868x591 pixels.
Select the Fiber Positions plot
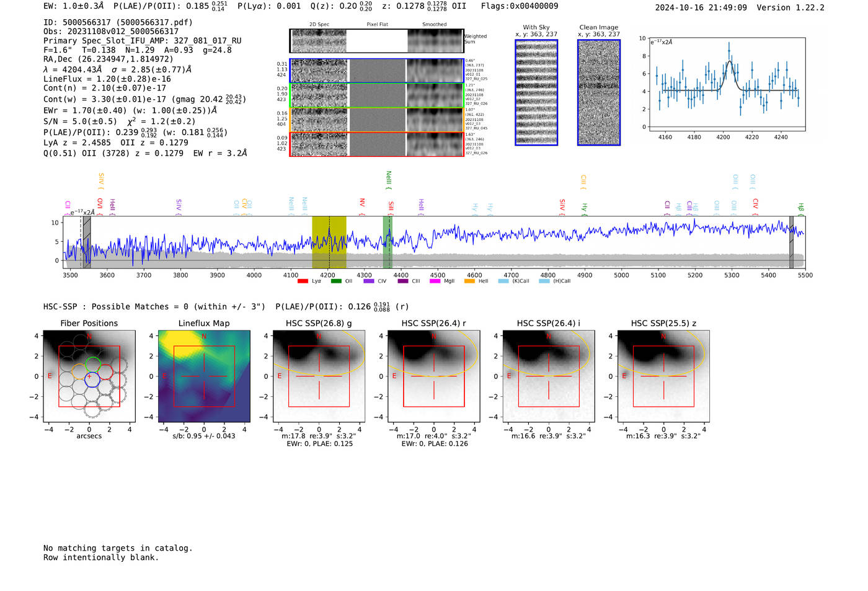tap(89, 376)
